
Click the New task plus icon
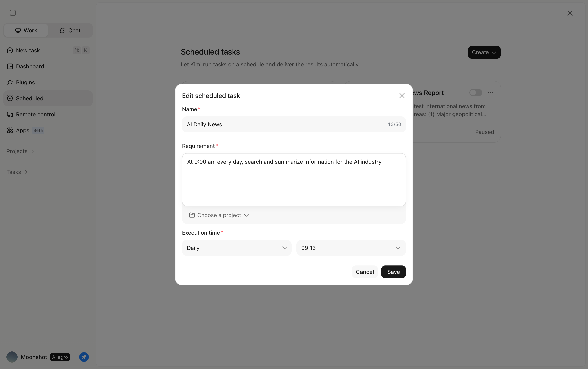[x=10, y=51]
